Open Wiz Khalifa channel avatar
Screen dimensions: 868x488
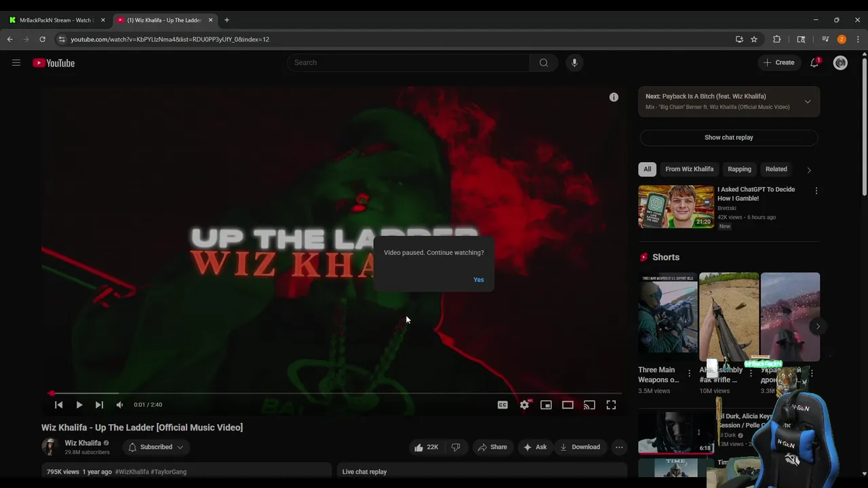tap(50, 447)
